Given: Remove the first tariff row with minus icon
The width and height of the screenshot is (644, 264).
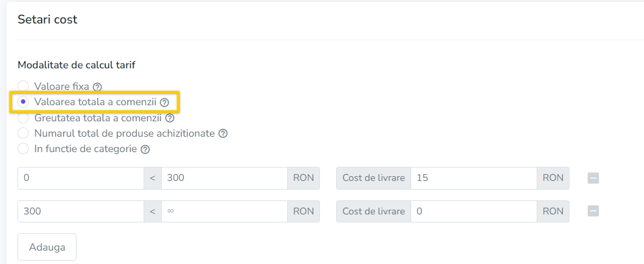Looking at the screenshot, I should 593,178.
